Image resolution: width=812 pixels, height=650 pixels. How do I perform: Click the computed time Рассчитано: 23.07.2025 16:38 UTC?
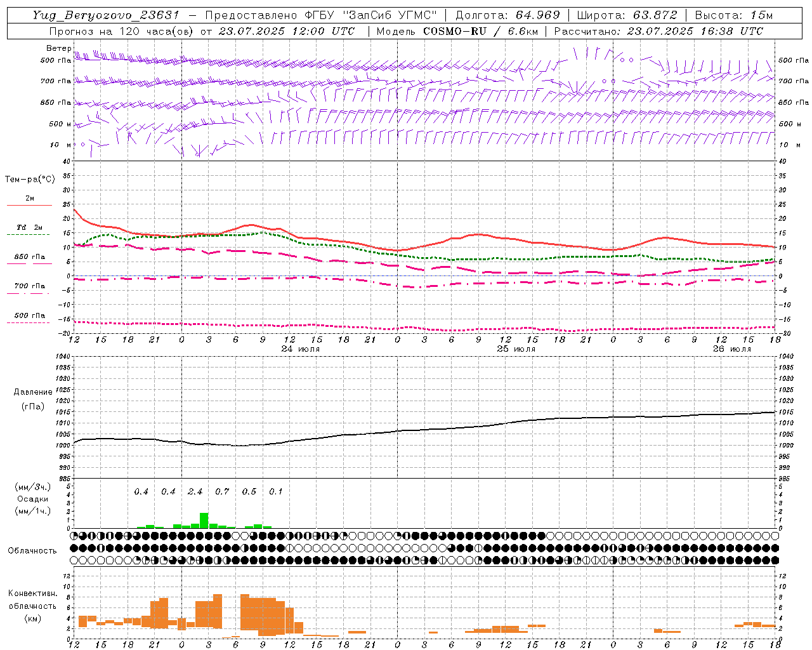click(x=658, y=31)
